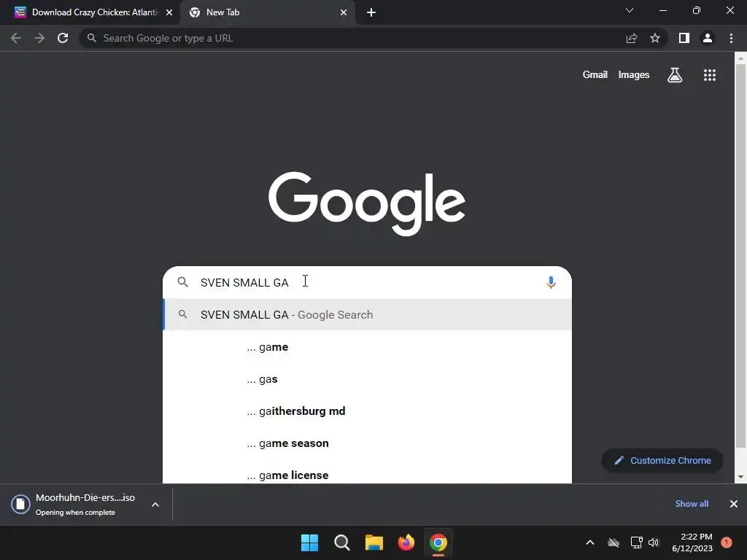Select '... gaithersburg md' suggestion
Image resolution: width=747 pixels, height=560 pixels.
(x=368, y=411)
